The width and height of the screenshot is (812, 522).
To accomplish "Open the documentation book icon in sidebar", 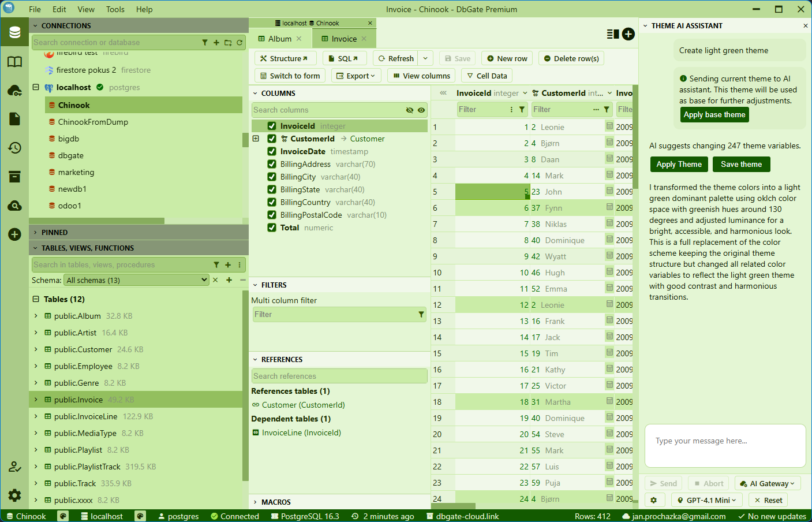I will (x=14, y=62).
